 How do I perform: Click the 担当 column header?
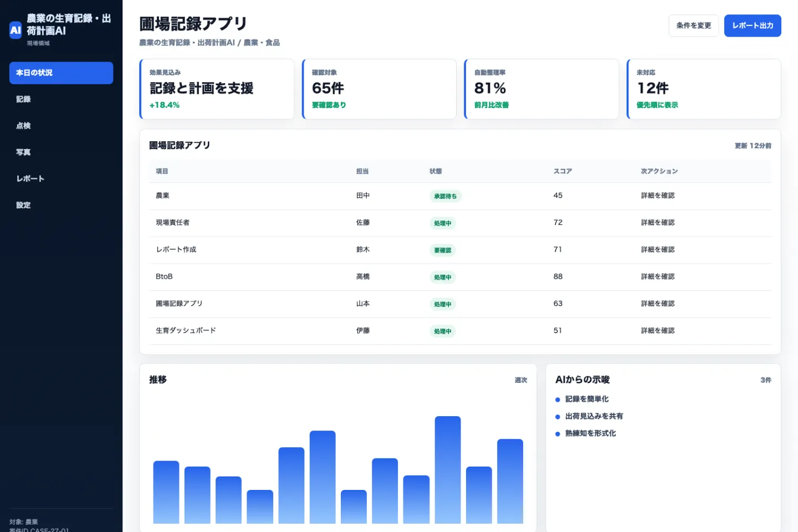point(362,171)
